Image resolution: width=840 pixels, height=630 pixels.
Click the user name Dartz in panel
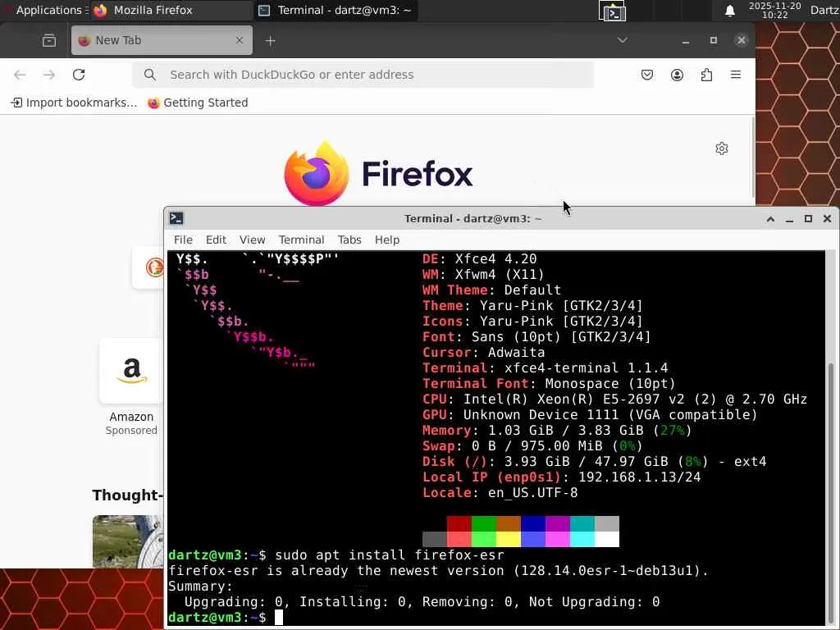coord(824,10)
